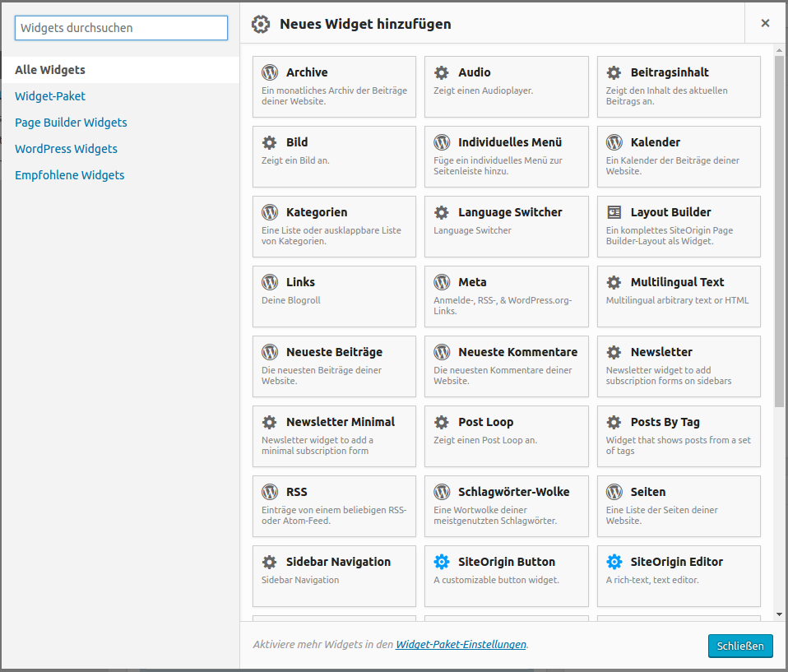Select the Newsletter Minimal title
Screen dimensions: 788x672
click(341, 422)
